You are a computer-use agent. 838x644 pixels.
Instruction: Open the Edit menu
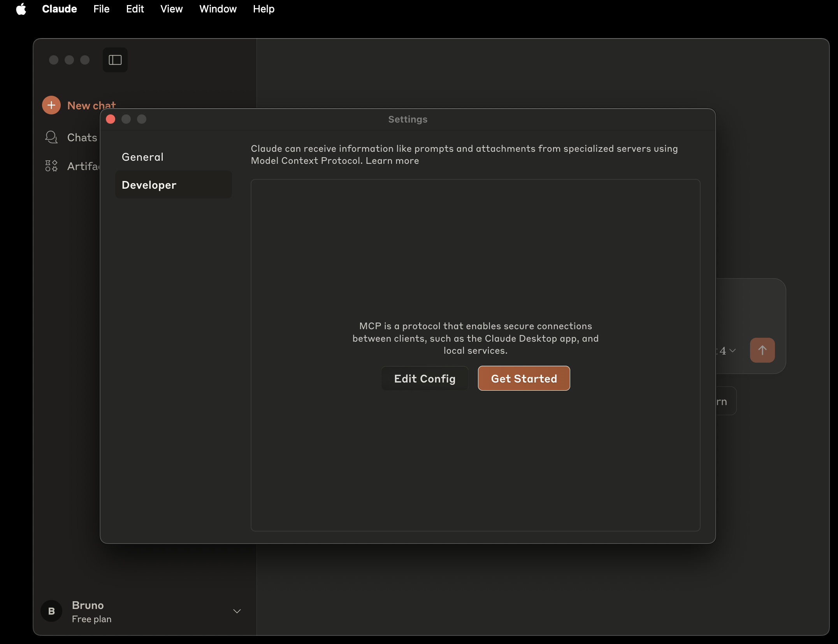[135, 9]
